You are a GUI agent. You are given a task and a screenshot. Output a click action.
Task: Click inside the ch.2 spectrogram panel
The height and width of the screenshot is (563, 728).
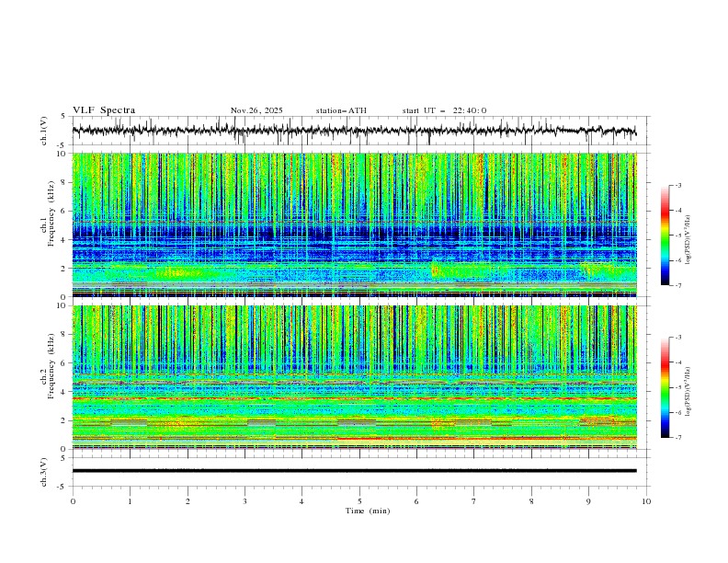click(x=354, y=377)
